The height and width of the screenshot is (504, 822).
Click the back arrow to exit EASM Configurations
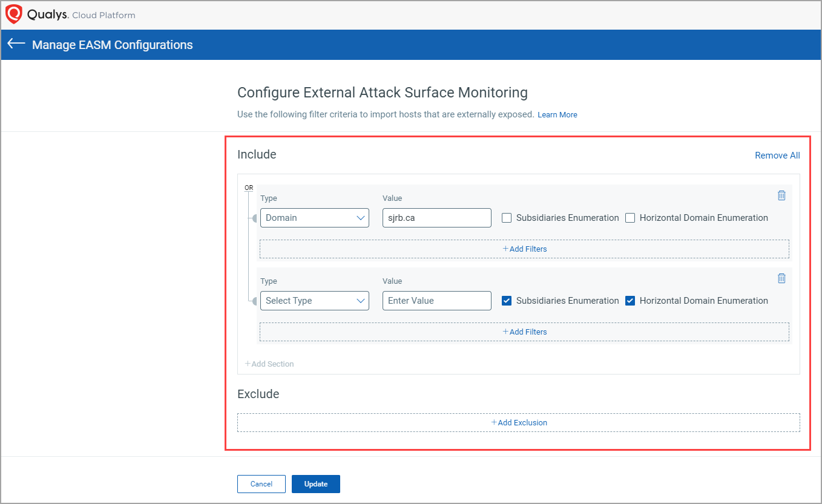coord(15,44)
